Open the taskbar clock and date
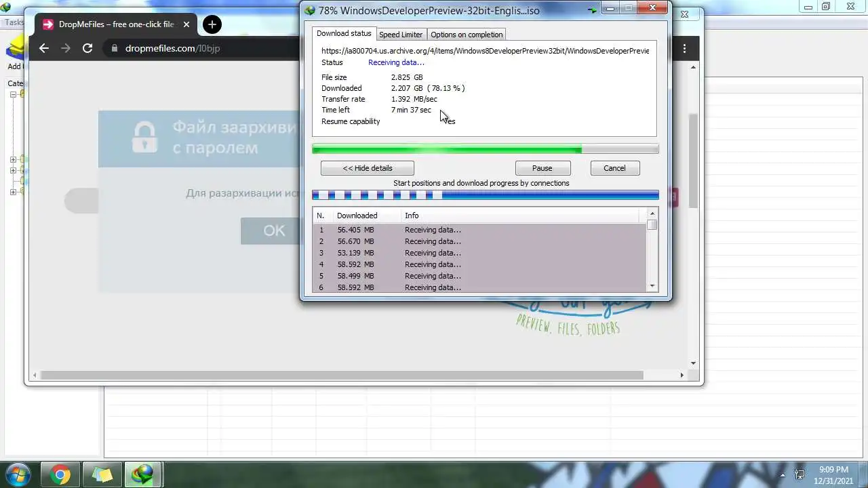868x488 pixels. pyautogui.click(x=833, y=474)
